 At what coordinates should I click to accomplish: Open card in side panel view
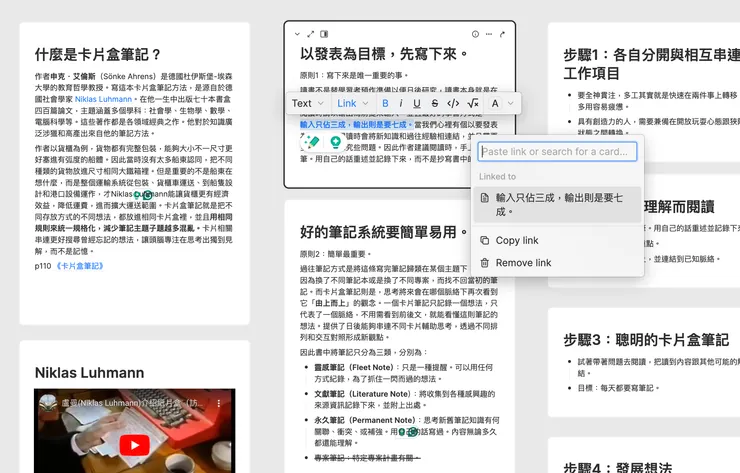(x=324, y=34)
